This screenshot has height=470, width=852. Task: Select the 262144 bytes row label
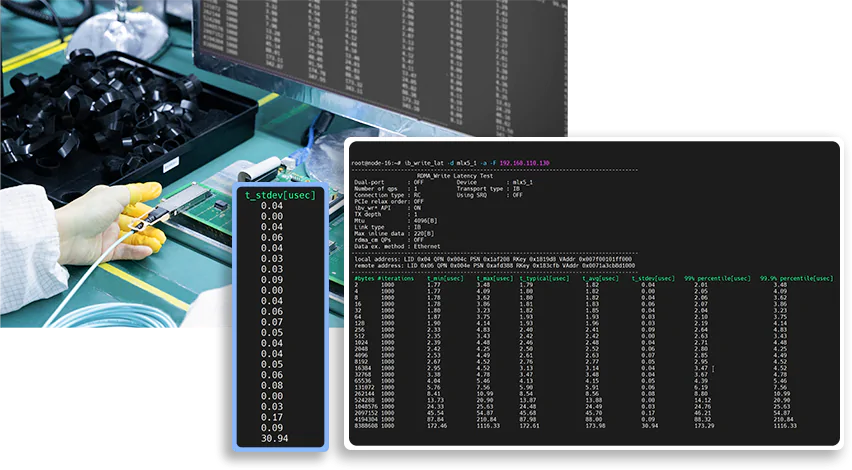click(x=364, y=393)
